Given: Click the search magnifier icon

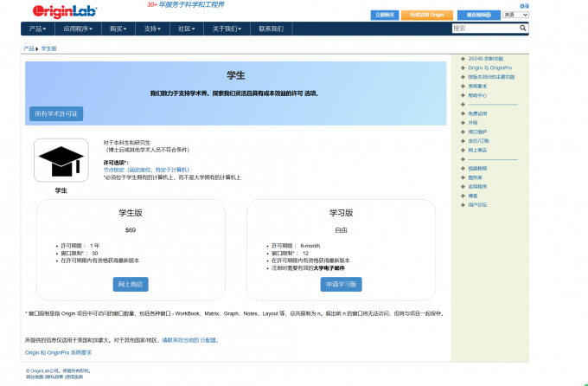Looking at the screenshot, I should tap(523, 29).
